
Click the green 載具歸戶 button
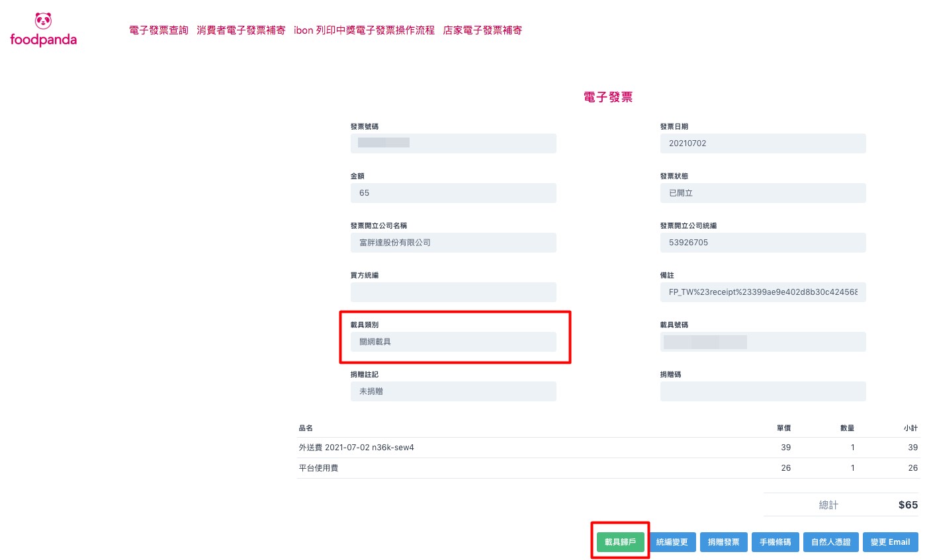620,542
